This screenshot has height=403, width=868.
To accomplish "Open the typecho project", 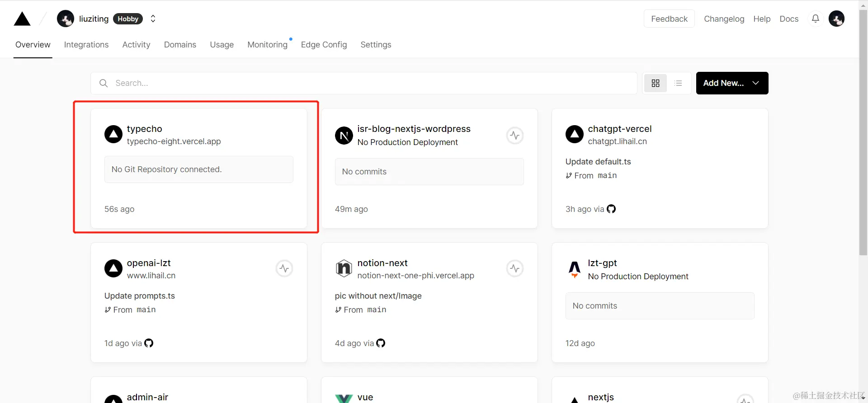I will coord(144,129).
